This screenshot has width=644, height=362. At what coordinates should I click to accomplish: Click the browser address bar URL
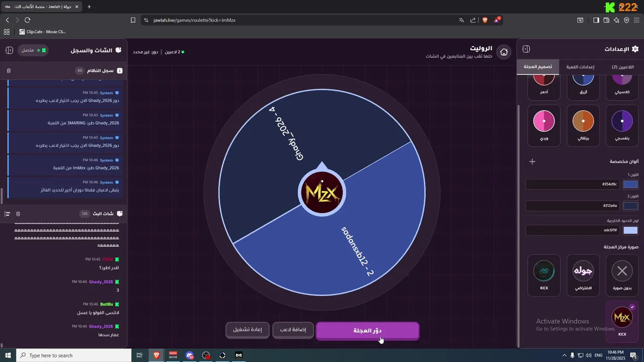point(194,20)
